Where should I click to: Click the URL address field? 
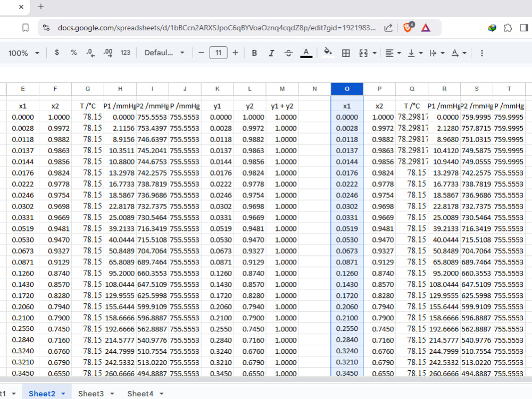(217, 28)
